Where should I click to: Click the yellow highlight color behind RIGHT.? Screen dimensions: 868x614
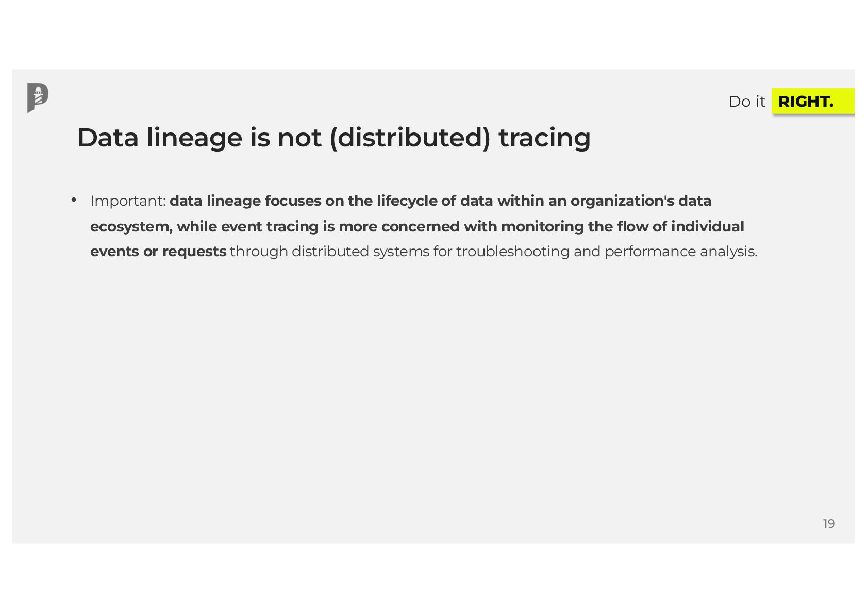[844, 101]
